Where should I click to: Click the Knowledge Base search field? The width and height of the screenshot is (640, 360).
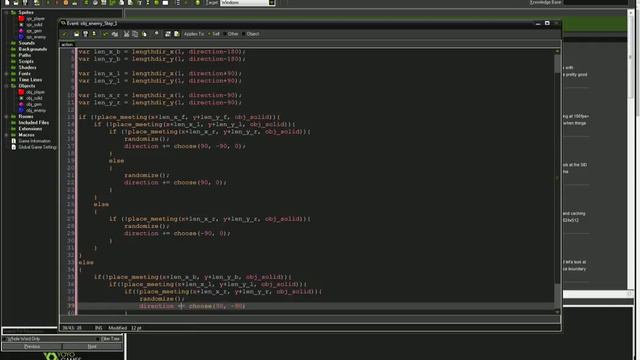595,2
